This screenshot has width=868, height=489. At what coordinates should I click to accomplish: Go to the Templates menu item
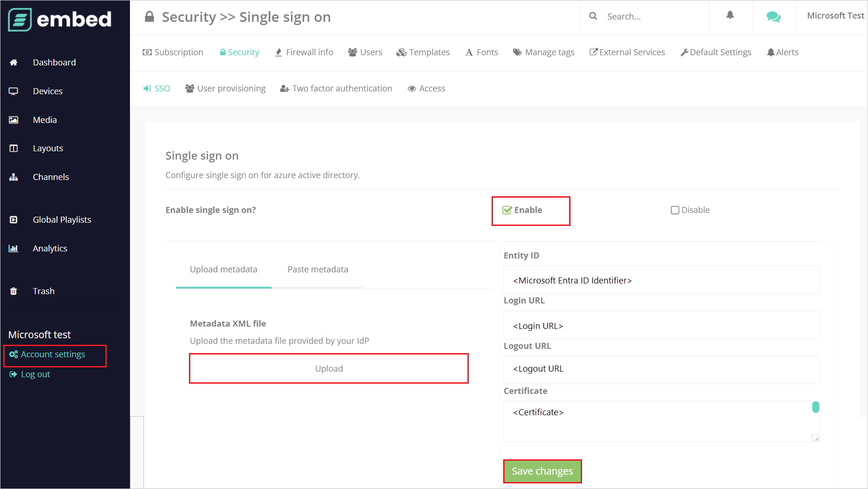[423, 52]
